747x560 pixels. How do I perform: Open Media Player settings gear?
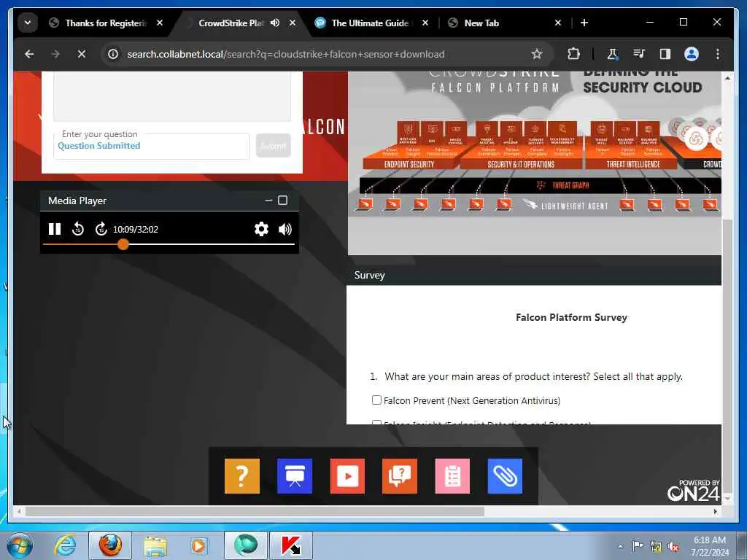click(261, 229)
